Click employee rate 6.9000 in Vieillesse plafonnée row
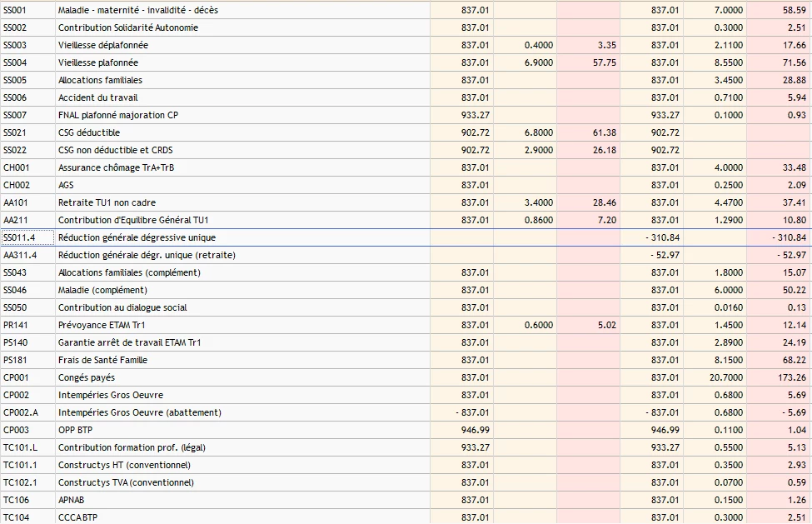 coord(539,62)
